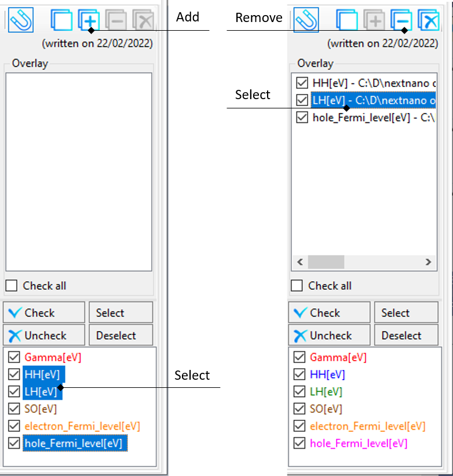Click the Select button in the left panel
Viewport: 453px width, 476px height.
click(x=120, y=313)
